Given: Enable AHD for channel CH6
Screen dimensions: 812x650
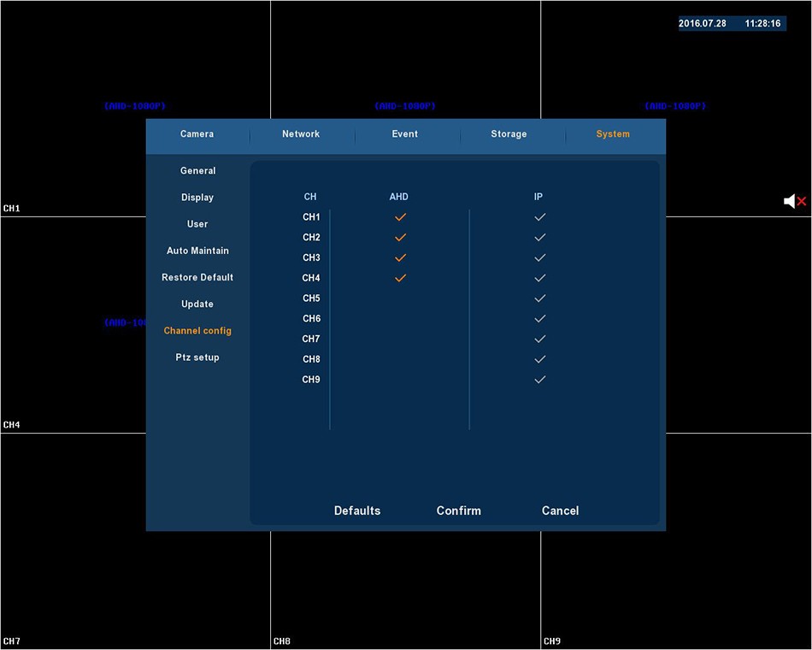Looking at the screenshot, I should coord(399,319).
